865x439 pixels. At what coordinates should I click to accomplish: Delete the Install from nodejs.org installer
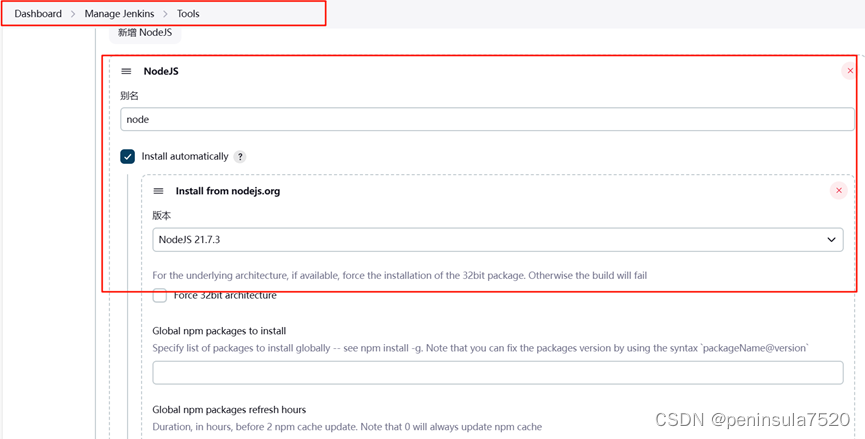839,190
